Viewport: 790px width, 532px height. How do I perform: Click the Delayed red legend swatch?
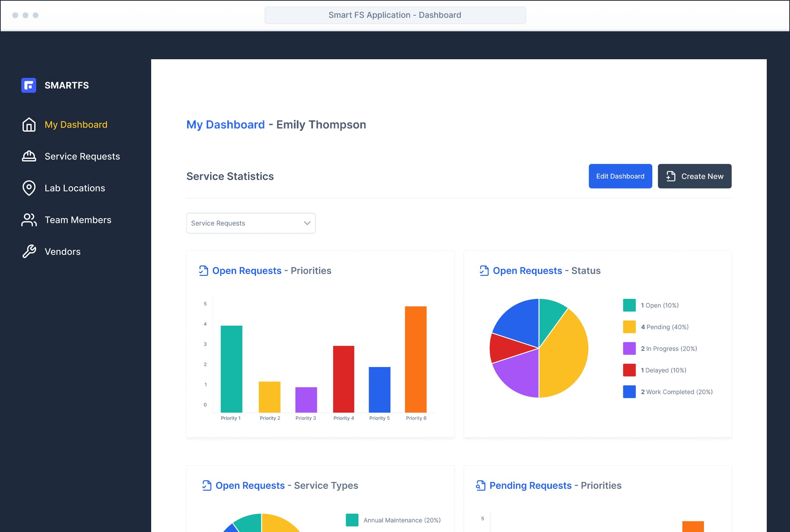pos(629,370)
